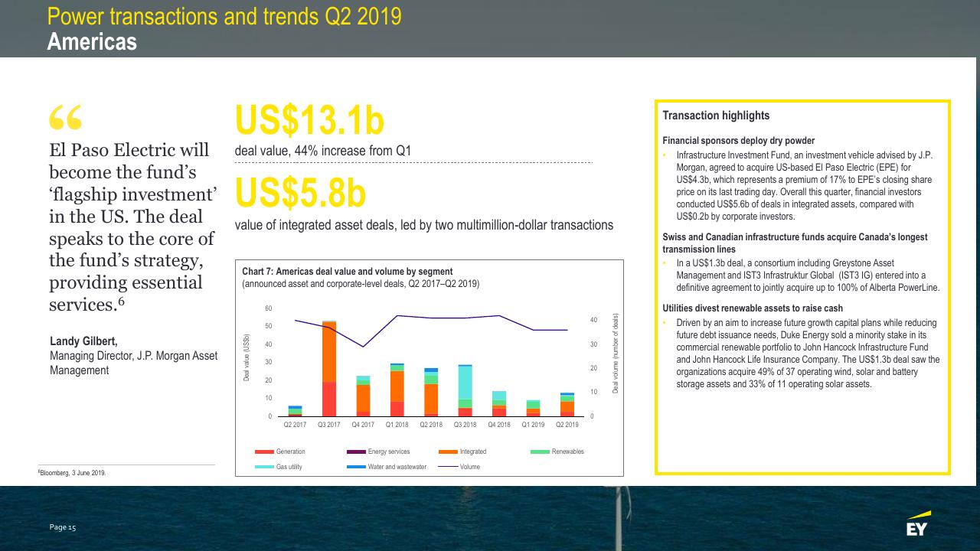
Task: Click 'Utilities divest renewable assets to raise cash' subheading
Action: (753, 308)
